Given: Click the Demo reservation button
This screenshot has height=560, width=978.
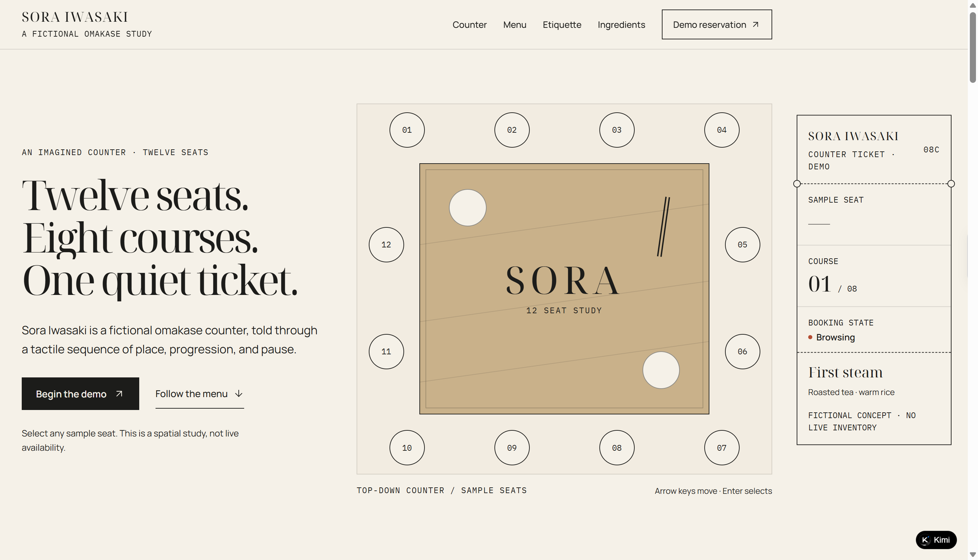Looking at the screenshot, I should 717,24.
